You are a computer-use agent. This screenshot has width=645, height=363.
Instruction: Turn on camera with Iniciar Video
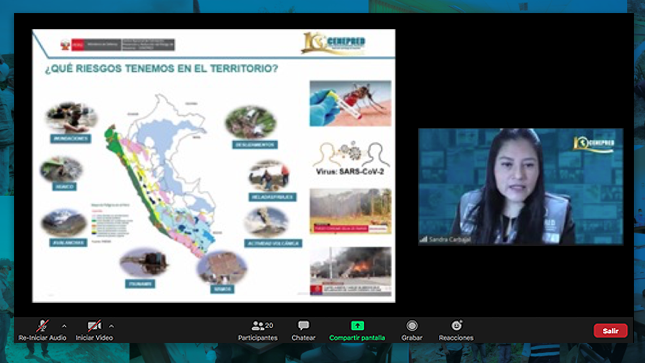point(94,330)
